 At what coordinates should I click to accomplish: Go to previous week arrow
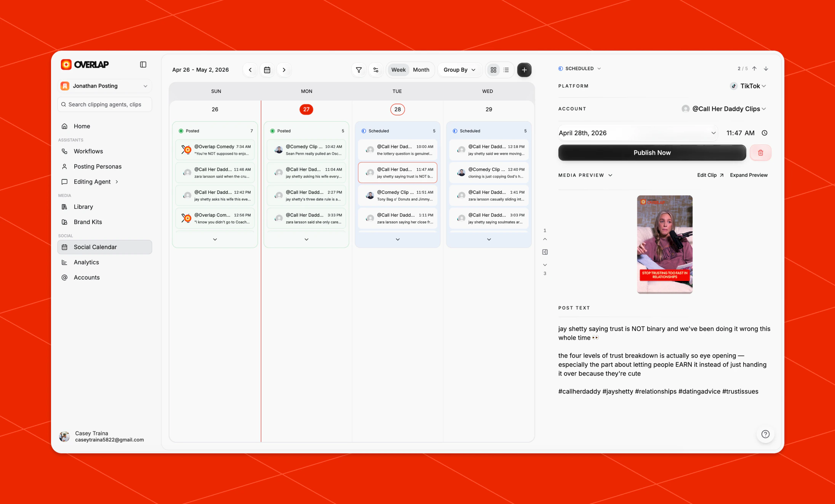click(250, 70)
